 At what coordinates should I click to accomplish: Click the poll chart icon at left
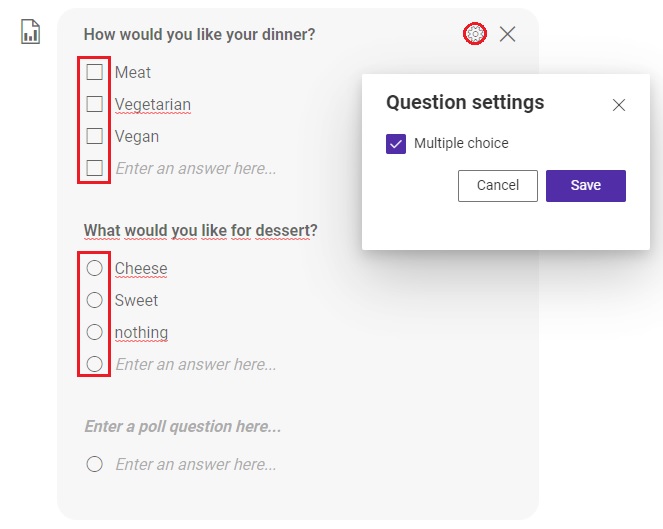(x=30, y=32)
